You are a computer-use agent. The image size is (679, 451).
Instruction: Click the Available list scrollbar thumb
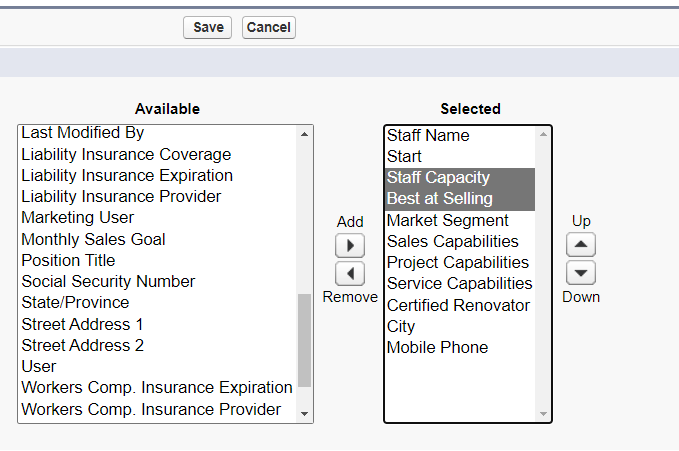click(304, 340)
